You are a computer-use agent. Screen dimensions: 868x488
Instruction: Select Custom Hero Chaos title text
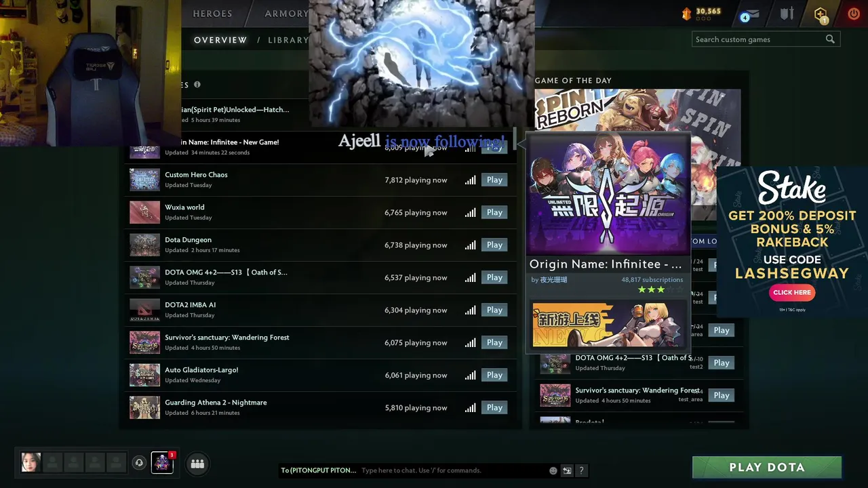(x=196, y=175)
